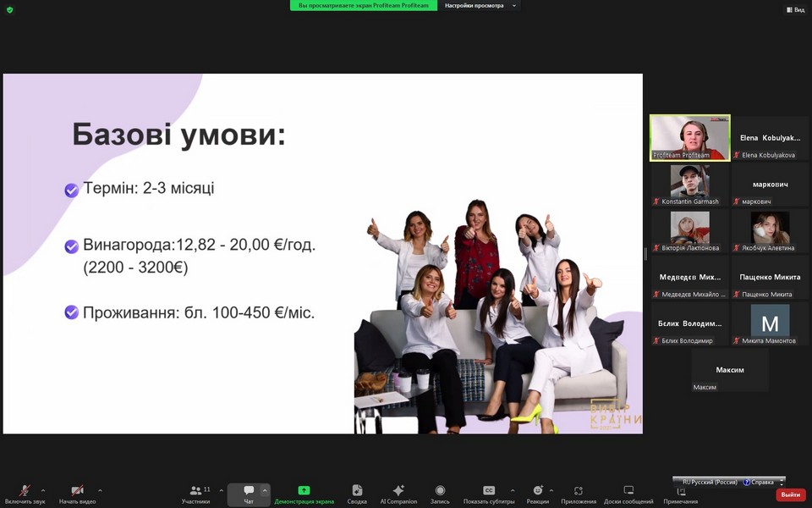Select Profiteam Profiteam speaker video thumbnail
Image resolution: width=812 pixels, height=508 pixels.
[x=689, y=137]
